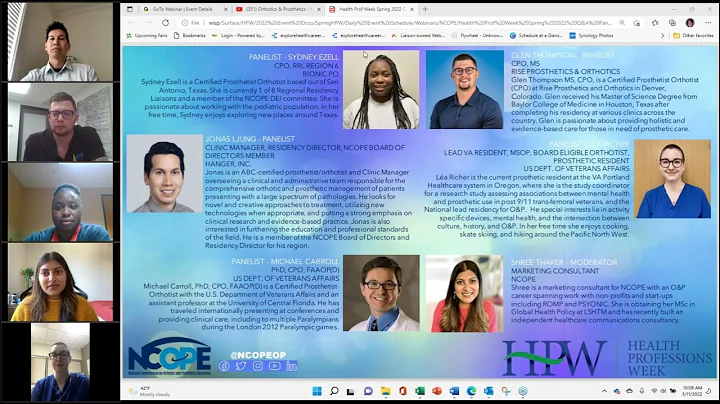
Task: Switch to Microsoft Edge on the taskbar
Action: click(x=471, y=391)
